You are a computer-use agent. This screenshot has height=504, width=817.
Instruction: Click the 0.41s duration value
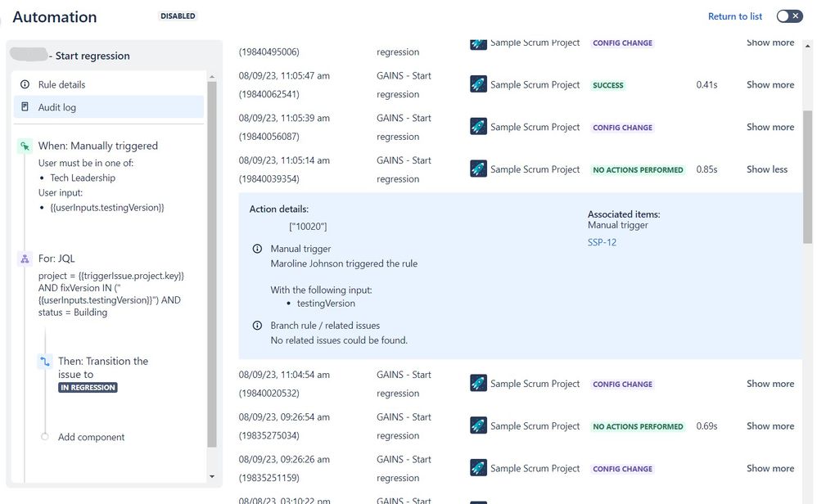click(x=706, y=84)
